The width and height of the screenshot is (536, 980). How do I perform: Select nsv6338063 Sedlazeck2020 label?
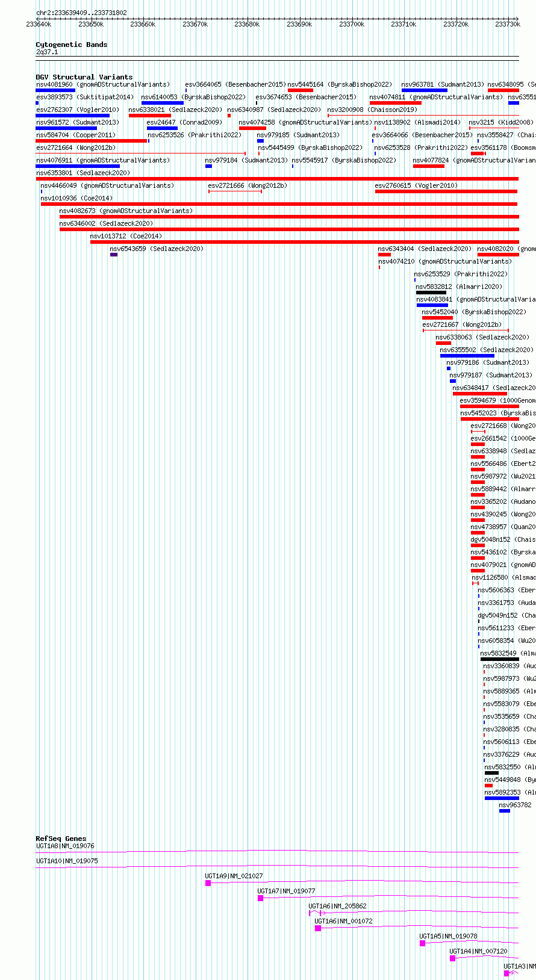click(x=483, y=337)
